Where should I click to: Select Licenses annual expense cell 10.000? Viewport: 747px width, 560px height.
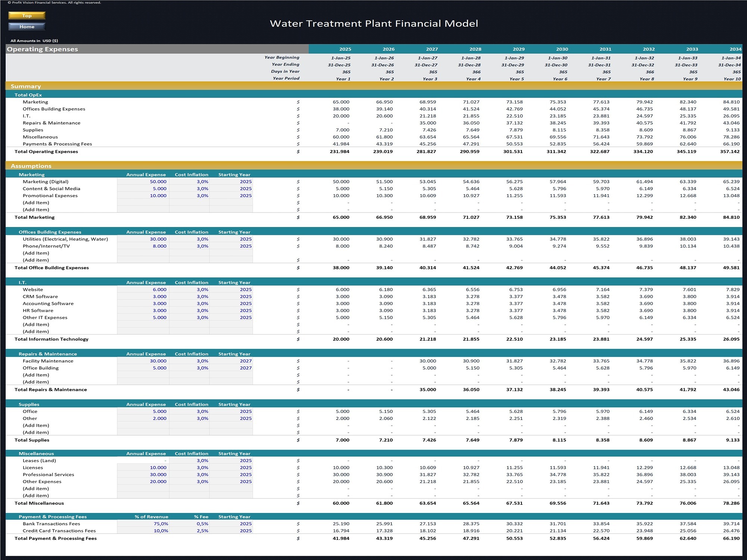pos(143,468)
